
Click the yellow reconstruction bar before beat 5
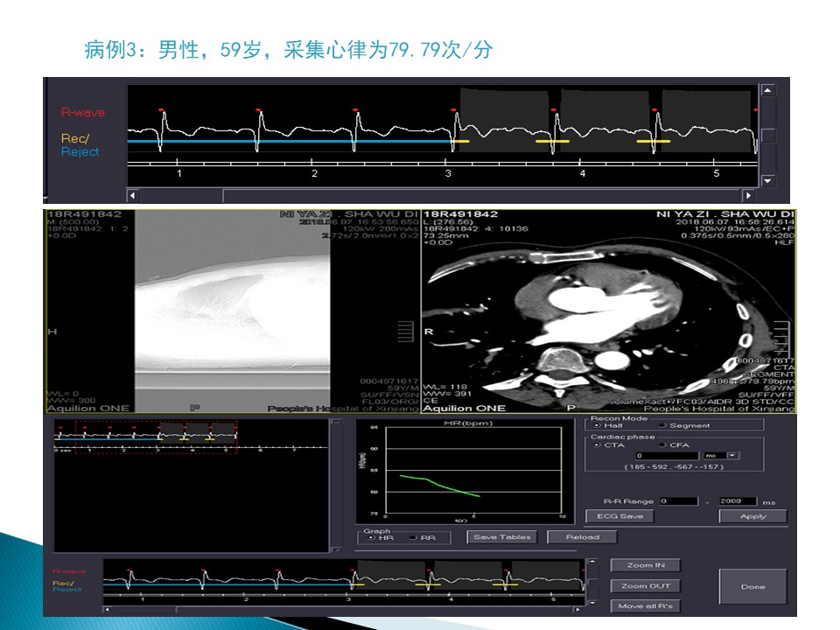[x=653, y=142]
